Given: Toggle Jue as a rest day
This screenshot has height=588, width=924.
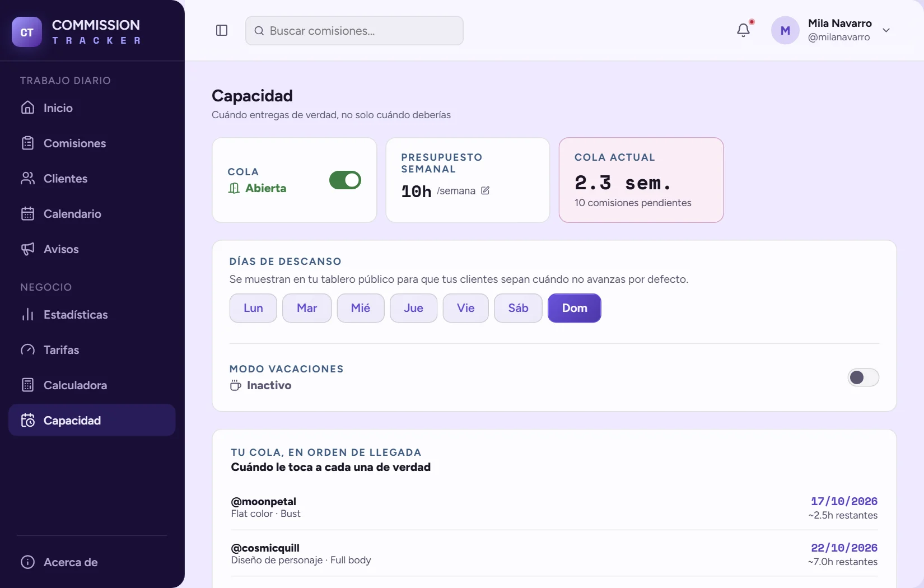Looking at the screenshot, I should point(413,308).
